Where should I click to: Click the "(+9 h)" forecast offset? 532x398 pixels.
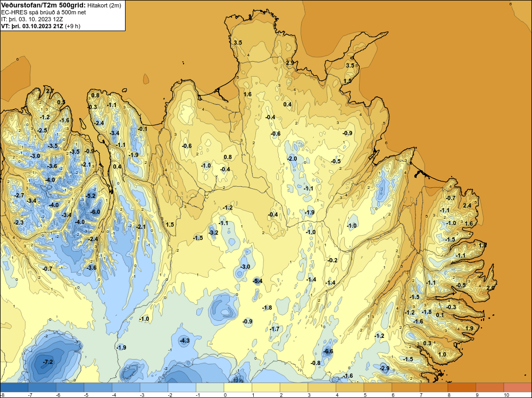point(72,26)
